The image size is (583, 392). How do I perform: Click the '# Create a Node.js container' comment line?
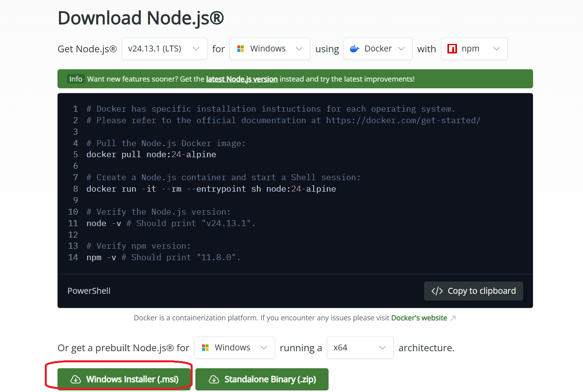[x=224, y=177]
